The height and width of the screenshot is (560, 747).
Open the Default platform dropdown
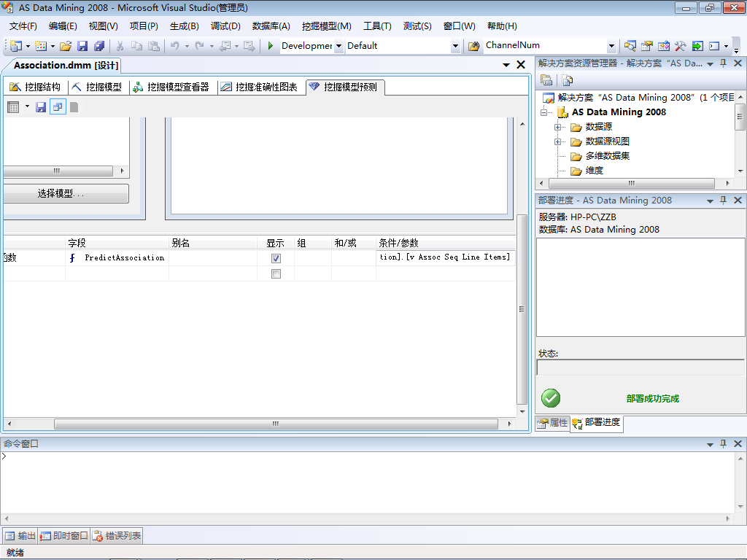[455, 46]
